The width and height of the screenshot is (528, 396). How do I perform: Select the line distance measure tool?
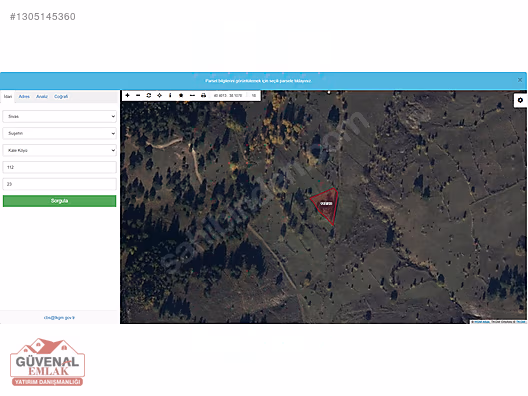[x=192, y=95]
